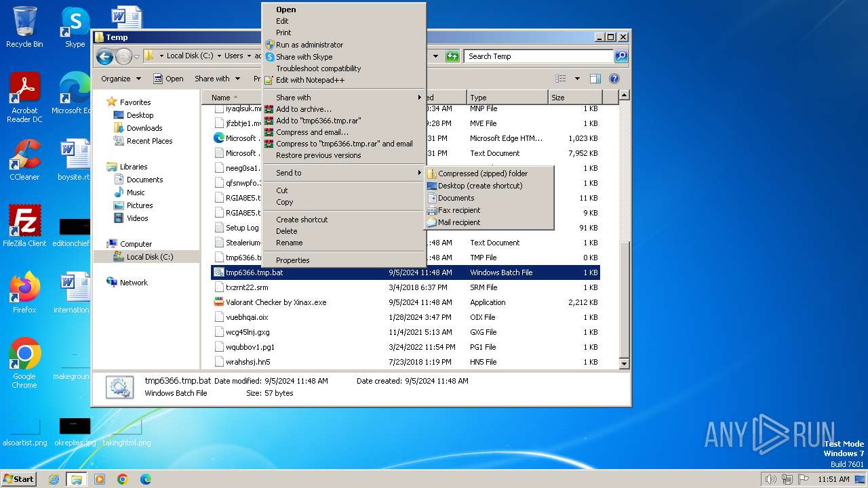Open Acrobat Reader DC desktop shortcut
The height and width of the screenshot is (488, 868).
pyautogui.click(x=24, y=97)
